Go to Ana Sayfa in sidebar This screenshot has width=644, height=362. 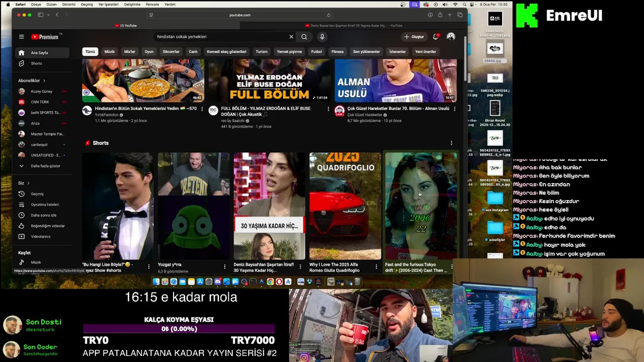(42, 53)
